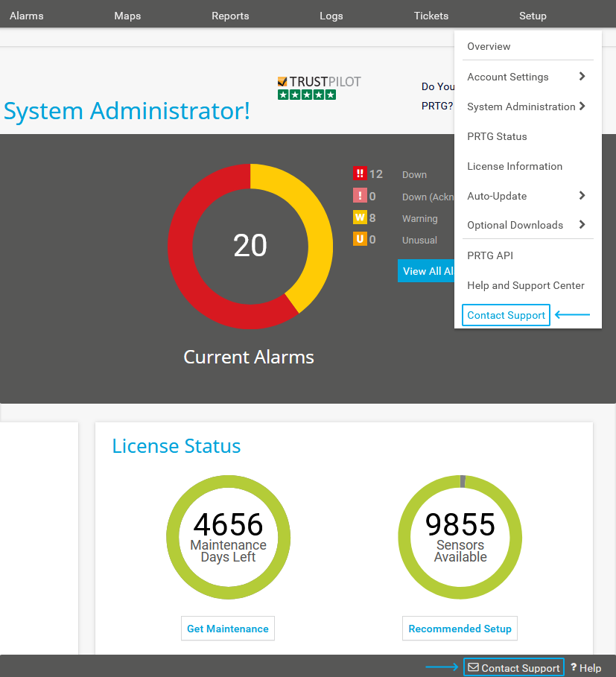Click the Sensors Available gauge

pyautogui.click(x=460, y=536)
